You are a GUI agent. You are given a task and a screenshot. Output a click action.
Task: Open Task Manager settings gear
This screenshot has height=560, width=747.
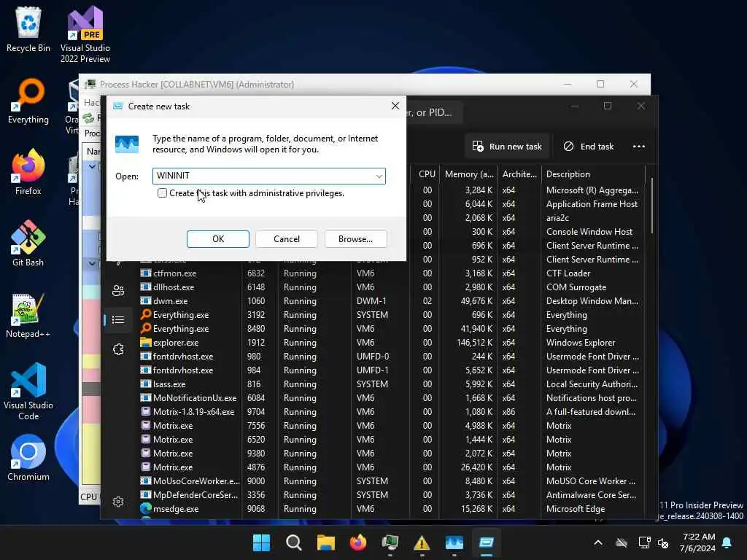118,502
